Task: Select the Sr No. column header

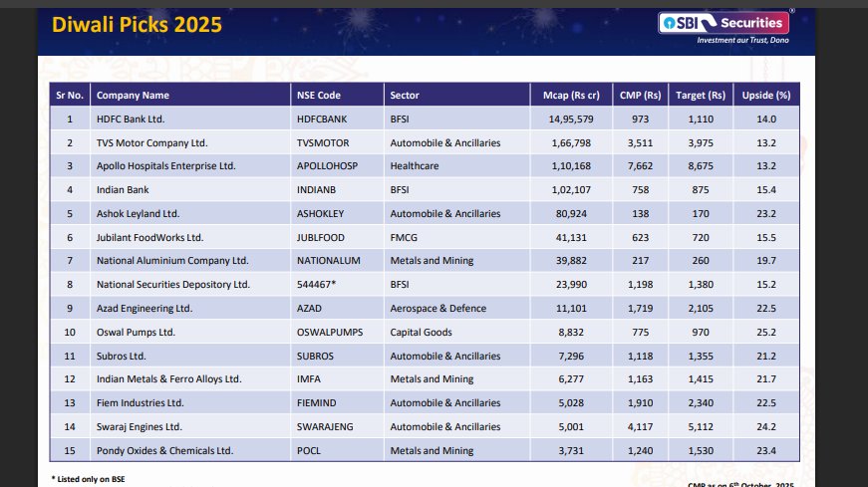Action: (x=70, y=96)
